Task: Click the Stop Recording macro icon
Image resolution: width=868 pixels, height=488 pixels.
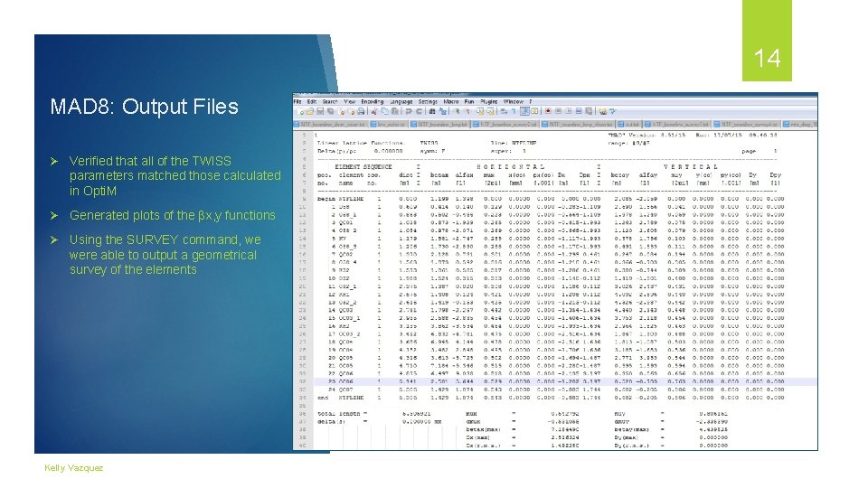Action: [559, 111]
